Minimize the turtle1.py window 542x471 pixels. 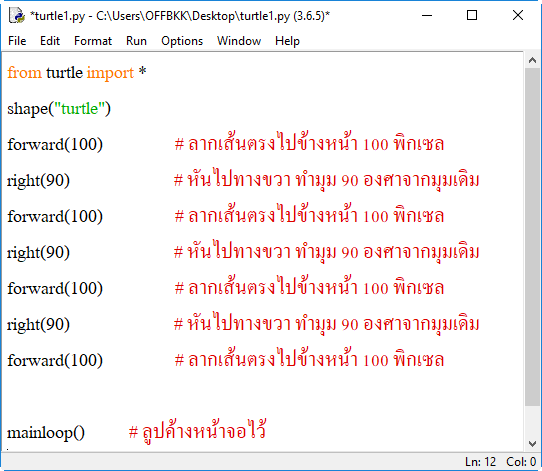point(427,16)
